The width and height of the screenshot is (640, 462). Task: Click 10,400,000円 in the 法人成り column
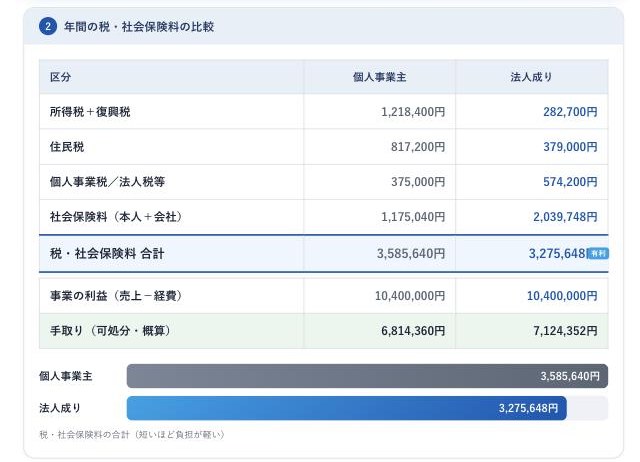coord(562,296)
